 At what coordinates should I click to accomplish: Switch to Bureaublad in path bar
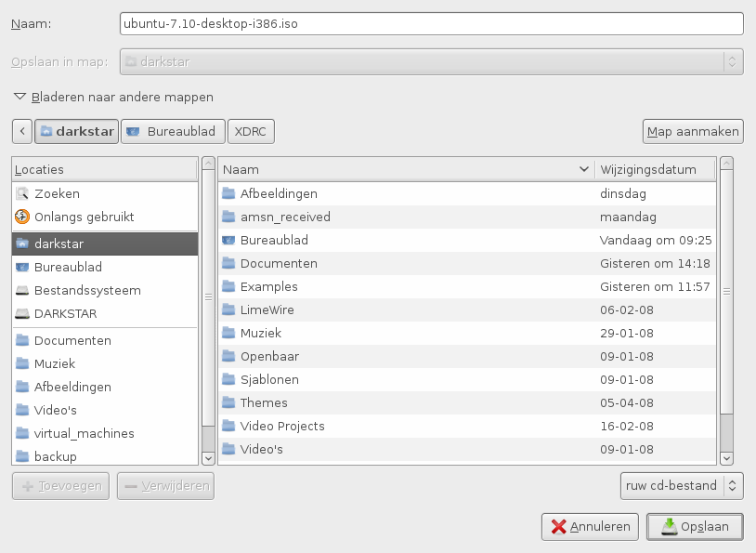tap(173, 131)
